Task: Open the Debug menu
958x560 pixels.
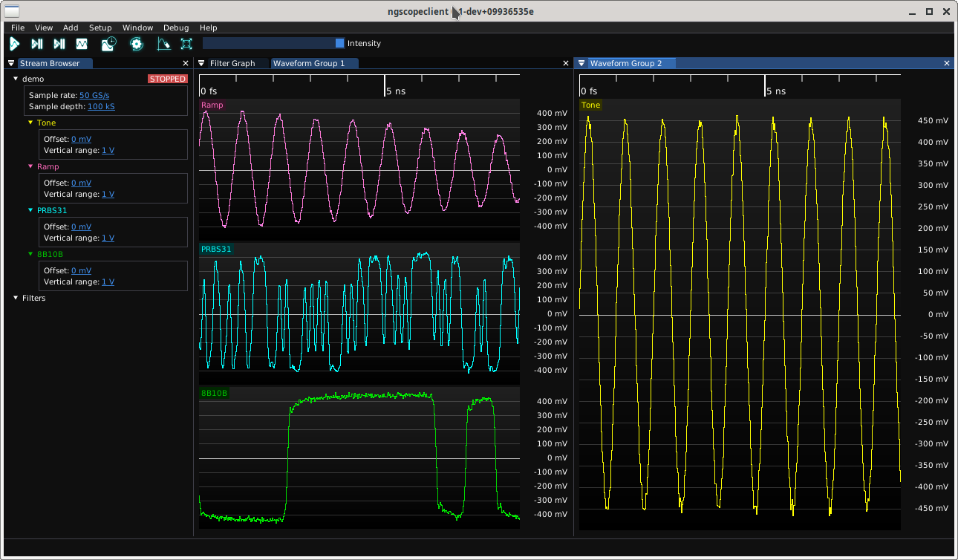Action: [176, 27]
